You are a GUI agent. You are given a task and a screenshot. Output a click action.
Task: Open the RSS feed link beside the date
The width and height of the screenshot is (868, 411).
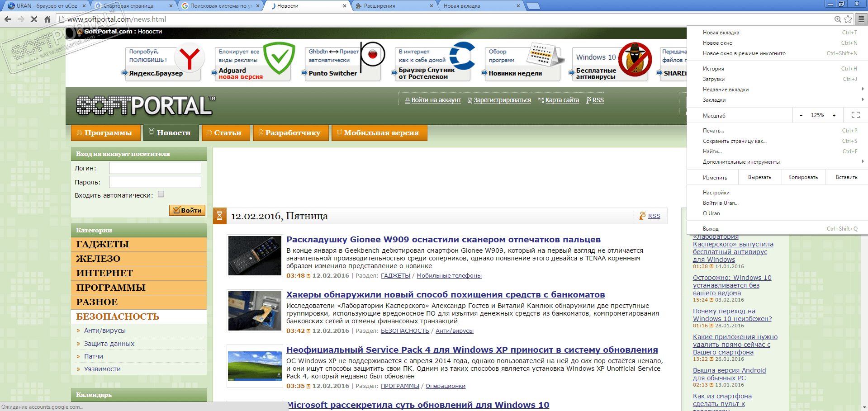pyautogui.click(x=654, y=216)
